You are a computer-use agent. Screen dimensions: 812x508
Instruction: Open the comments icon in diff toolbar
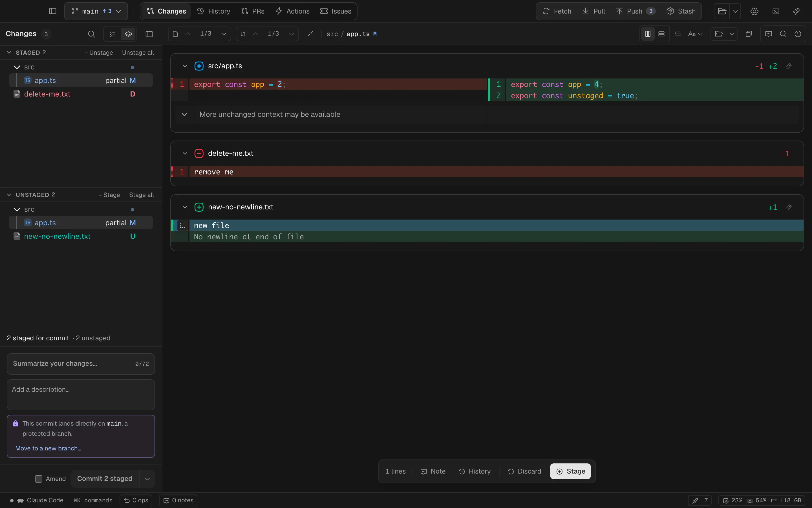click(x=768, y=34)
